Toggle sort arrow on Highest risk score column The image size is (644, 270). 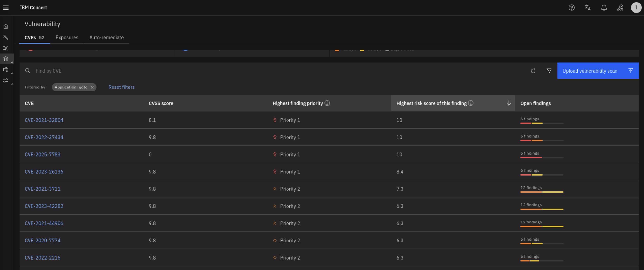pos(508,103)
